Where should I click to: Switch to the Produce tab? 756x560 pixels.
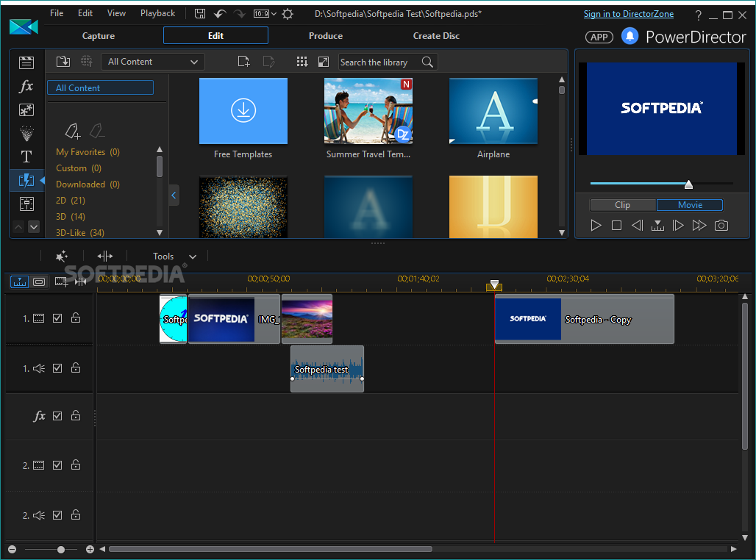tap(326, 36)
